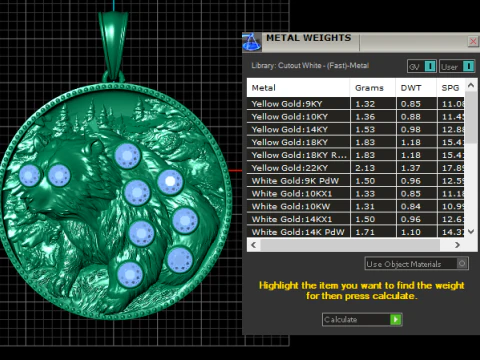Select the White Gold:10KW row
Screen dimensions: 480x360
click(x=356, y=206)
